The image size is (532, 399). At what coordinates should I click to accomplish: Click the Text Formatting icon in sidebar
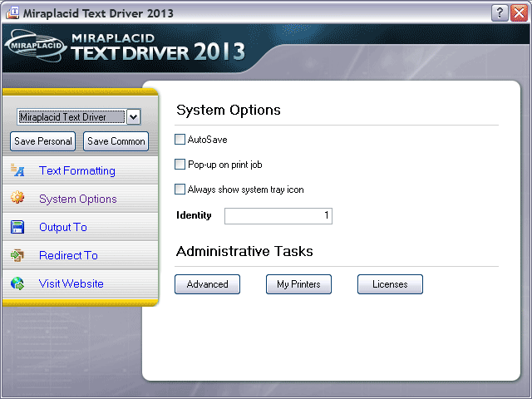[x=17, y=170]
